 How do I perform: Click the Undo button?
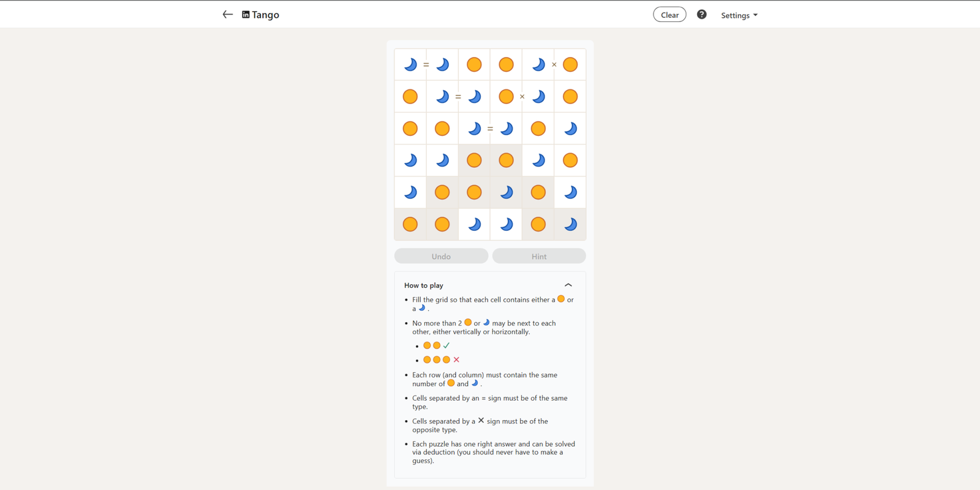441,256
